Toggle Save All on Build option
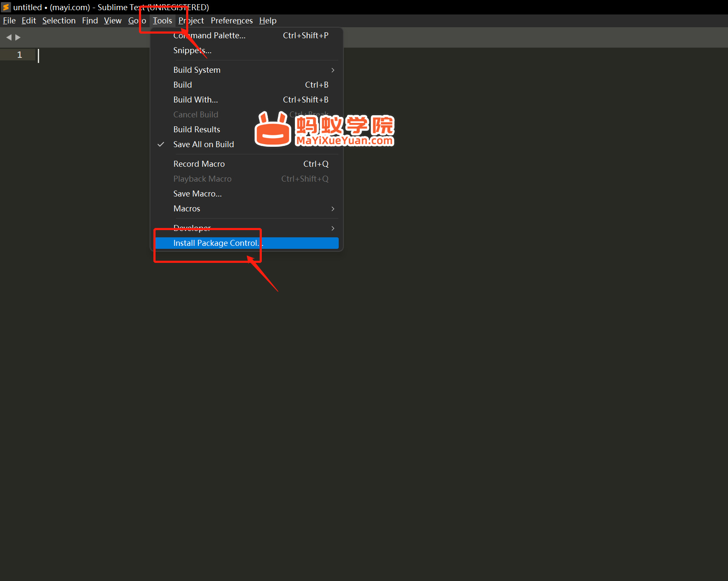Image resolution: width=728 pixels, height=581 pixels. [x=246, y=145]
